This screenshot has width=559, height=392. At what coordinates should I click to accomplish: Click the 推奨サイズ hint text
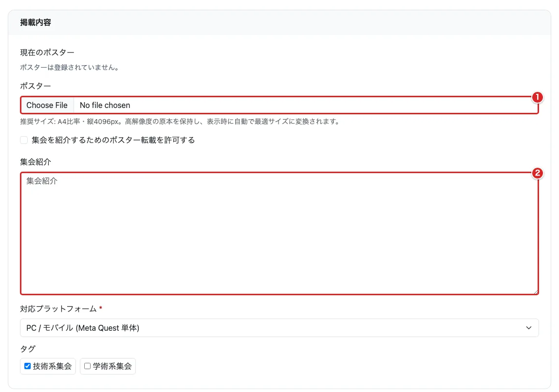pyautogui.click(x=181, y=122)
